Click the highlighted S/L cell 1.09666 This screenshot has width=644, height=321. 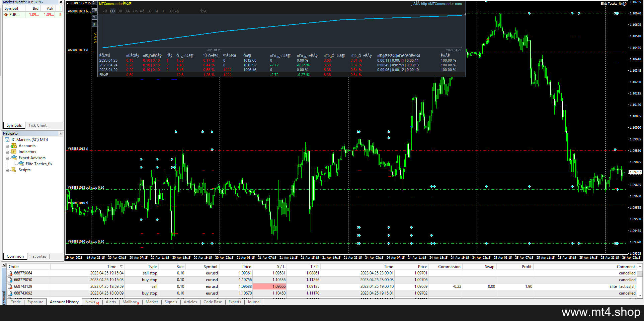(270, 287)
